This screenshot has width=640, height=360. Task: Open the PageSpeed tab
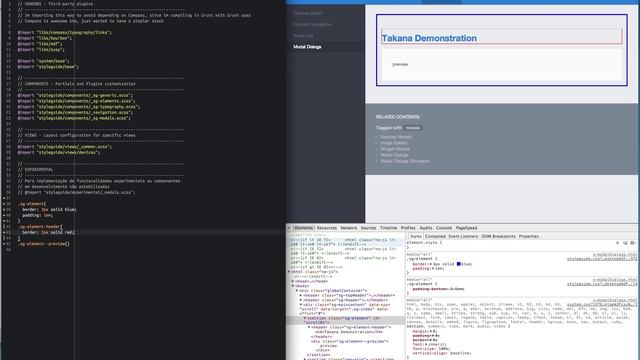(x=466, y=228)
